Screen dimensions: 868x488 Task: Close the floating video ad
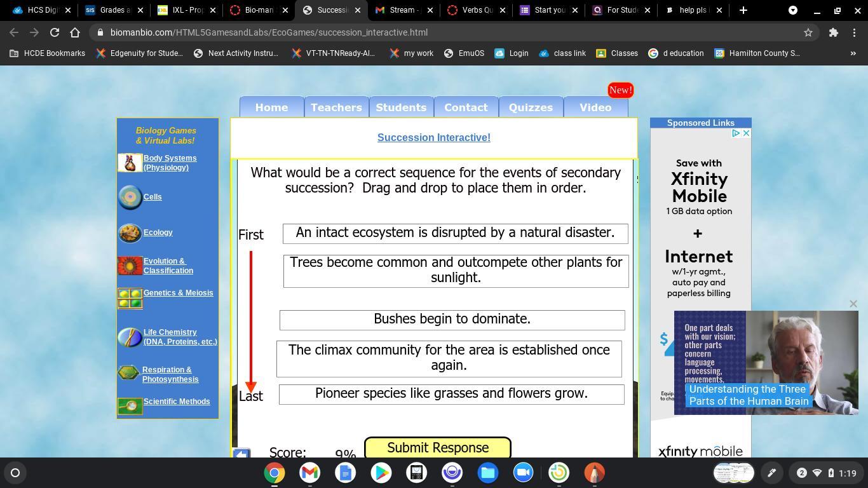853,304
